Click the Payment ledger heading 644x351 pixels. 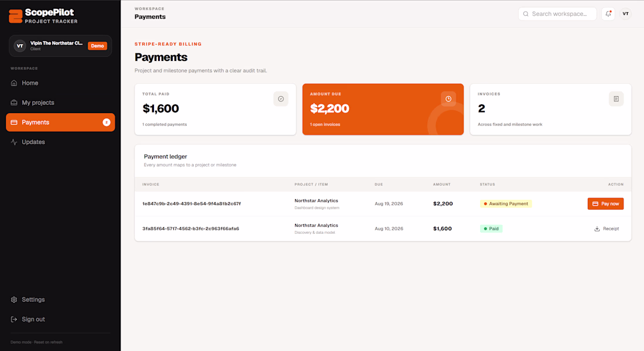[x=165, y=156]
